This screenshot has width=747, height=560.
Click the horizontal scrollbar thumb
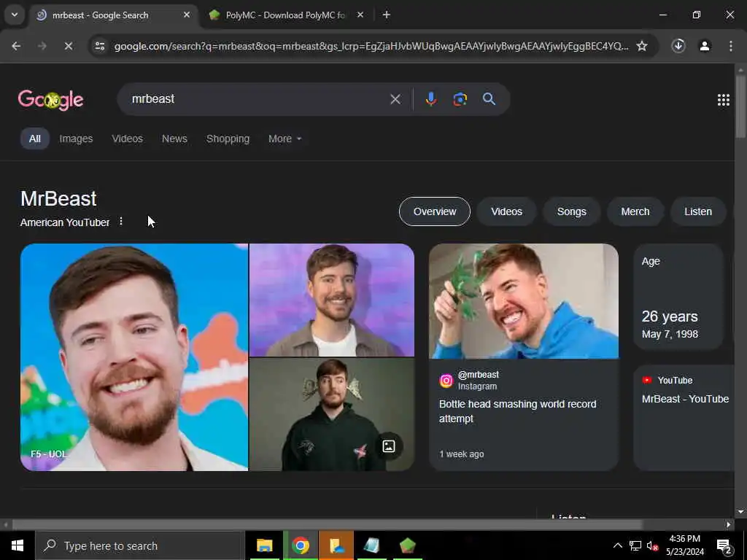pyautogui.click(x=327, y=525)
